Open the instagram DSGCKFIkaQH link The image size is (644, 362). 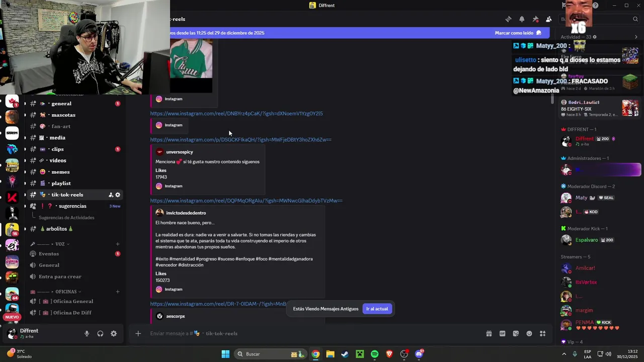tap(240, 140)
